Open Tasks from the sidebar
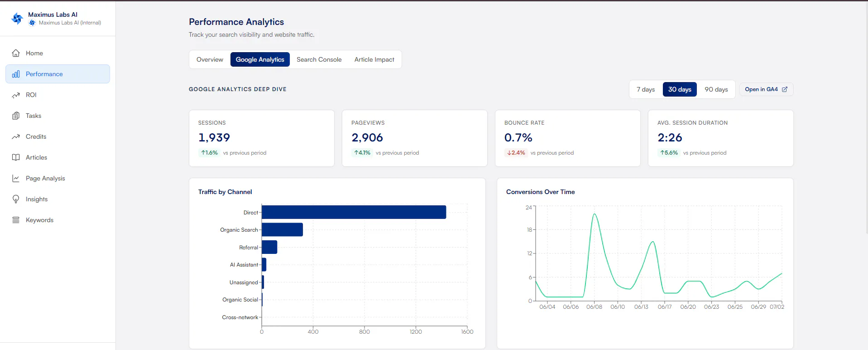The width and height of the screenshot is (868, 350). [58, 116]
